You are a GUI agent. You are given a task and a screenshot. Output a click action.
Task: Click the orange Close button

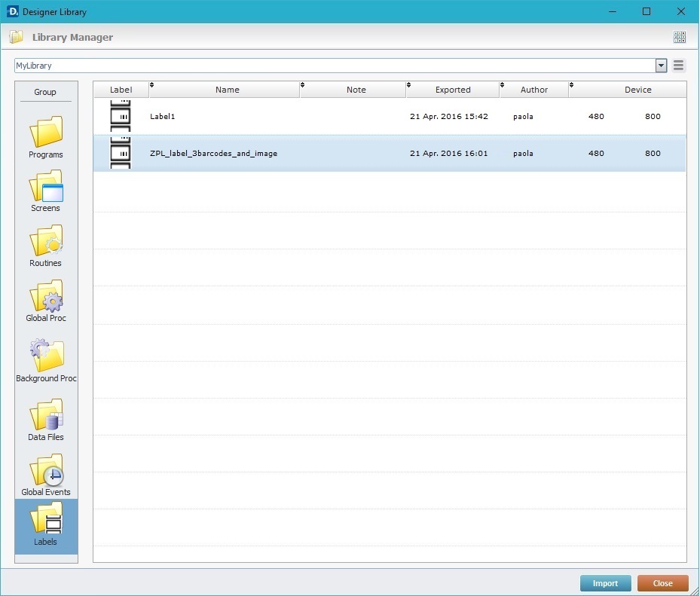pyautogui.click(x=662, y=583)
